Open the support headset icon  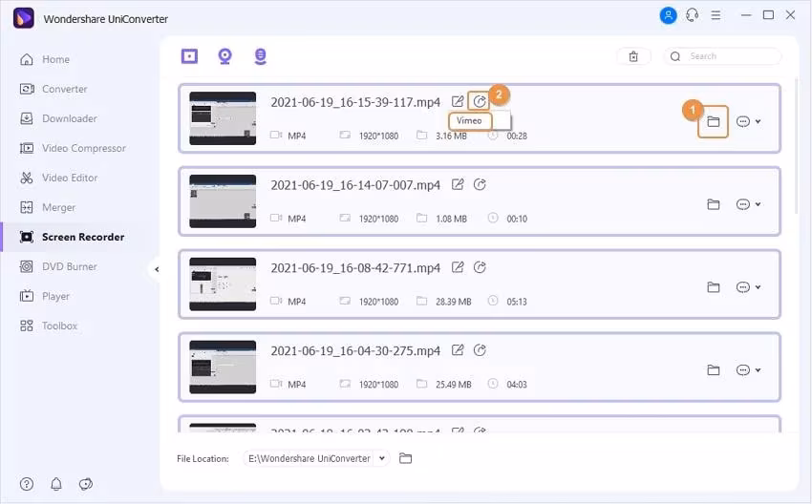click(693, 15)
